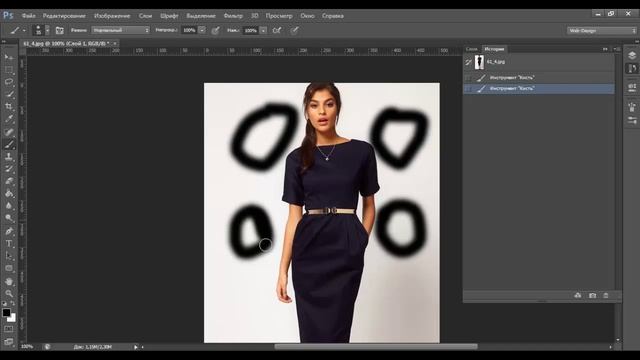Open the Фильтр menu

(x=233, y=16)
